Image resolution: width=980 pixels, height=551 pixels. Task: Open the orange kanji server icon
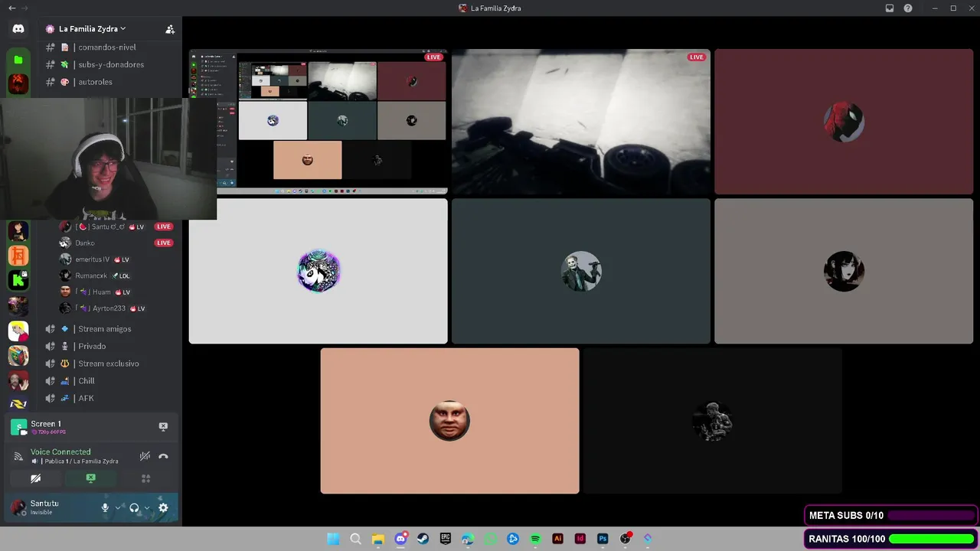(18, 255)
